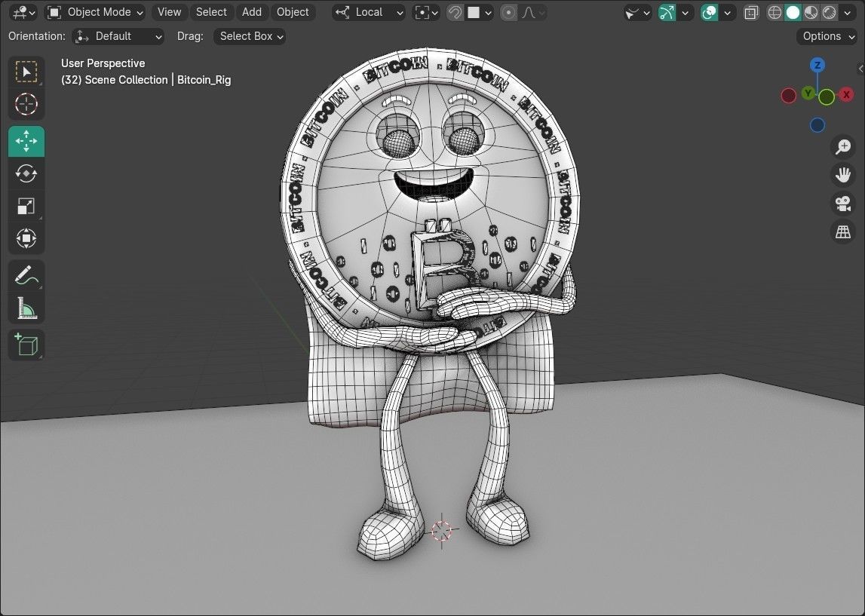Select the Add Cube tool
The height and width of the screenshot is (616, 865).
pos(26,345)
